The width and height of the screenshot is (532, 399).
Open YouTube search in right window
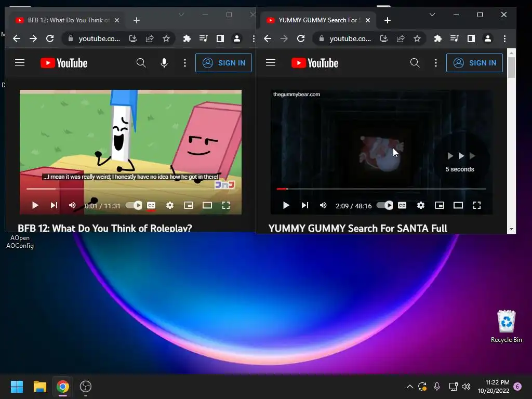click(415, 63)
